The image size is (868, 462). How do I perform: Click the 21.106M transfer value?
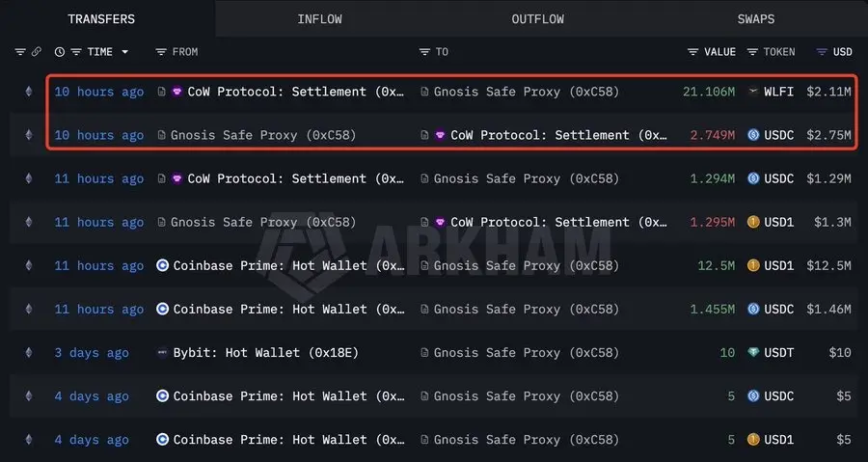[x=708, y=92]
